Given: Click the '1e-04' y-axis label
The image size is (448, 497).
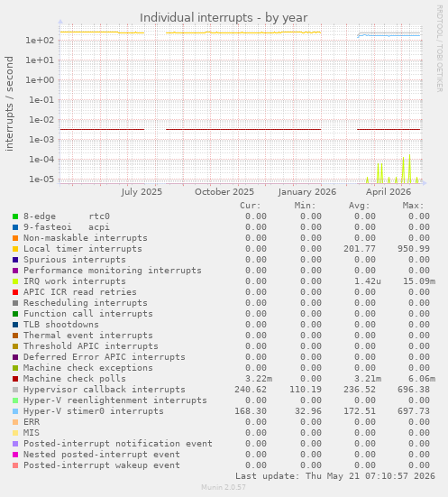Looking at the screenshot, I should pos(41,160).
